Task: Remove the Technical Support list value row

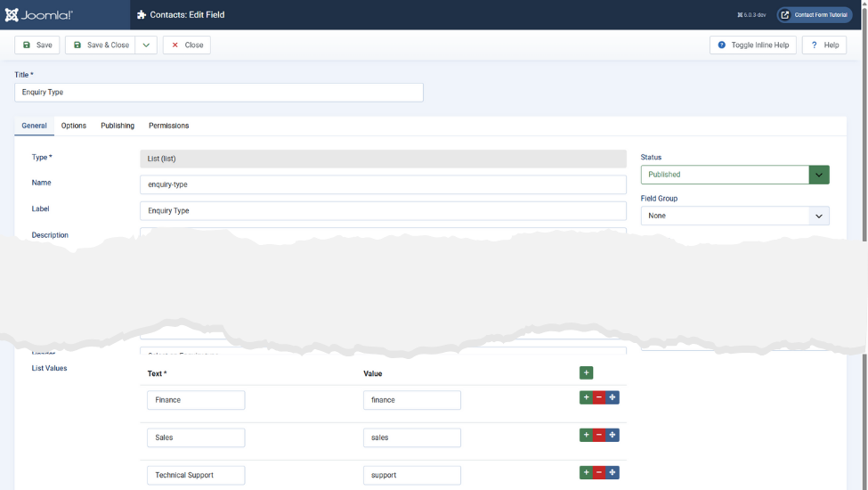Action: 599,473
